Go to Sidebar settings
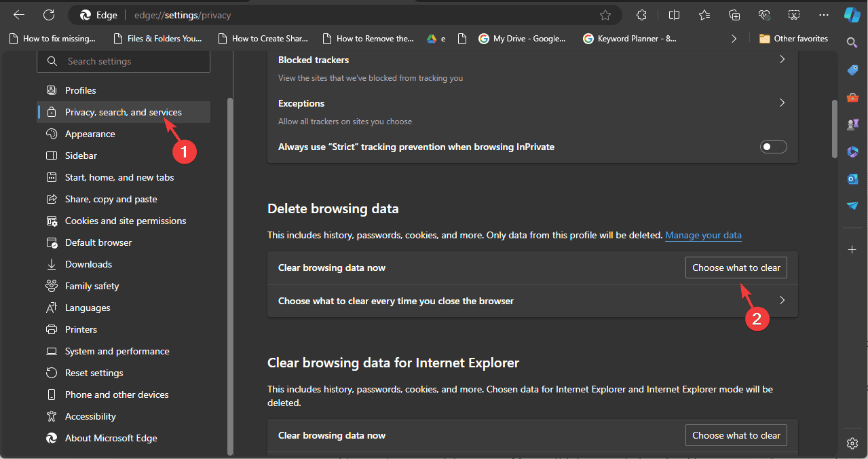Screen dimensions: 868x459 point(124,155)
